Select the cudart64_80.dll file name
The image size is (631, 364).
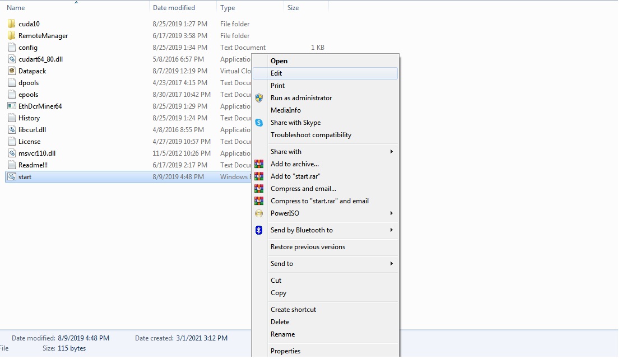click(41, 59)
